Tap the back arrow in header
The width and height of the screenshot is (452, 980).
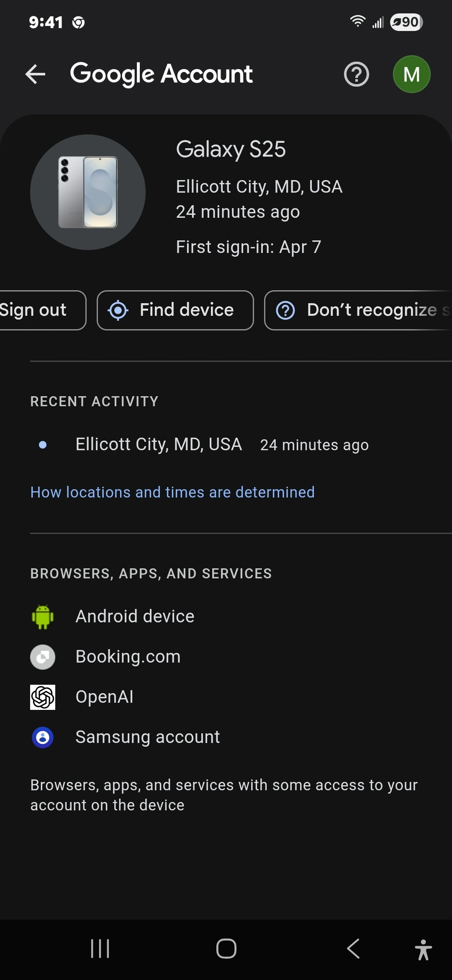[x=35, y=75]
